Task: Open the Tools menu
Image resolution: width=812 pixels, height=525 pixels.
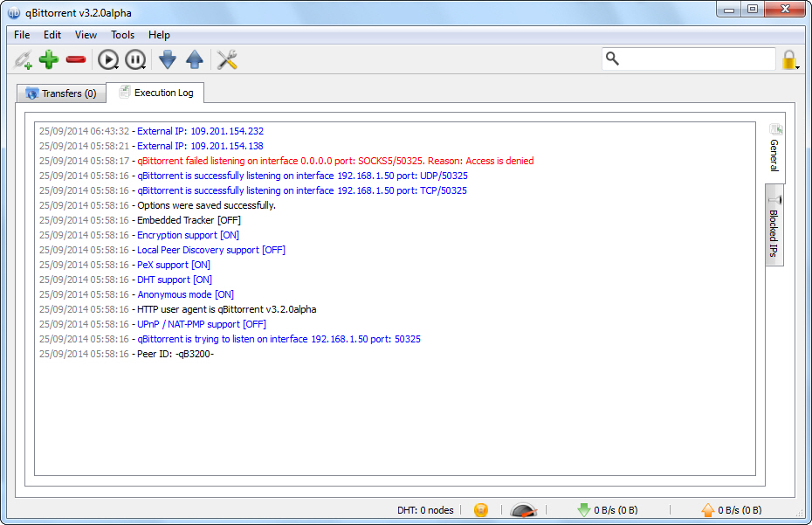Action: 123,35
